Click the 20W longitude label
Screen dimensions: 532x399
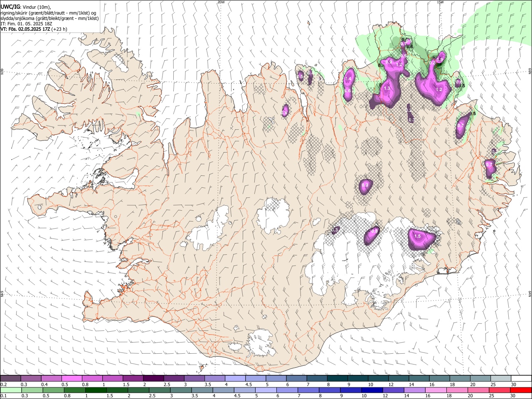[x=221, y=2]
